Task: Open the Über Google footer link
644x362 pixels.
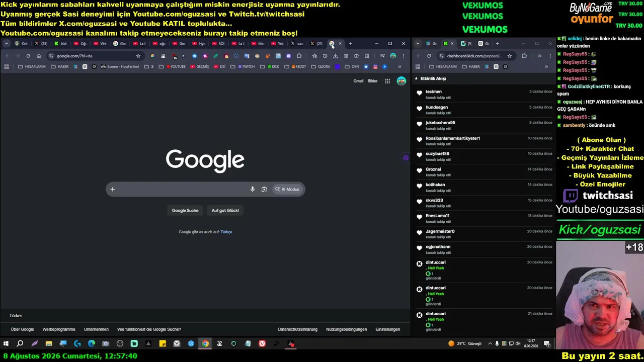Action: (x=22, y=329)
